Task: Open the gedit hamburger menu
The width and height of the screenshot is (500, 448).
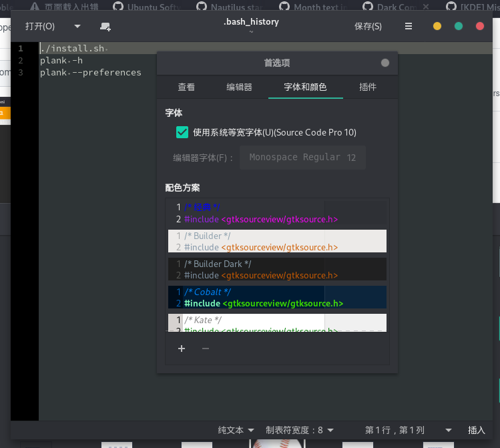Action: pyautogui.click(x=408, y=26)
